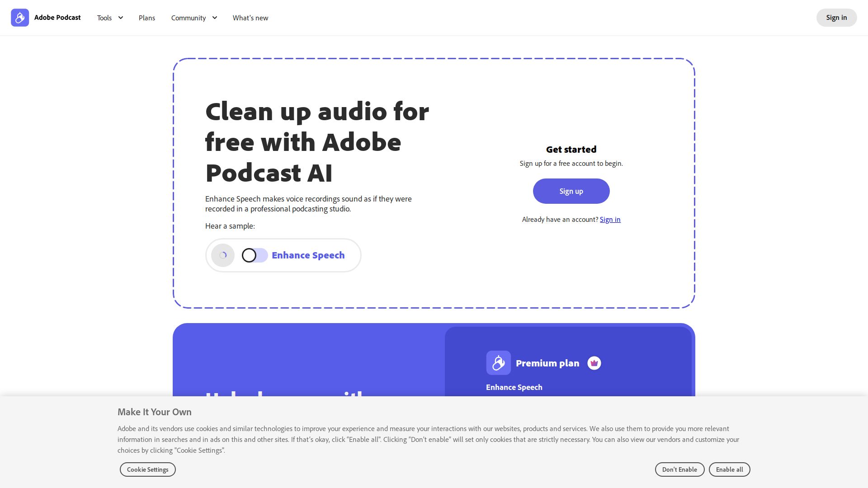
Task: Click the circular sample loading icon in the player
Action: (x=222, y=255)
